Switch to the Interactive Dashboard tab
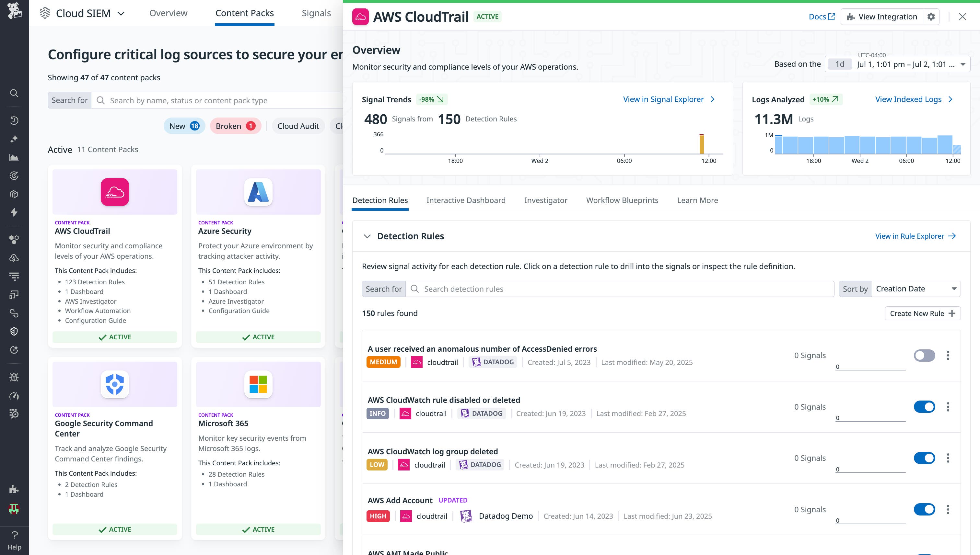Viewport: 980px width, 555px height. pos(466,200)
